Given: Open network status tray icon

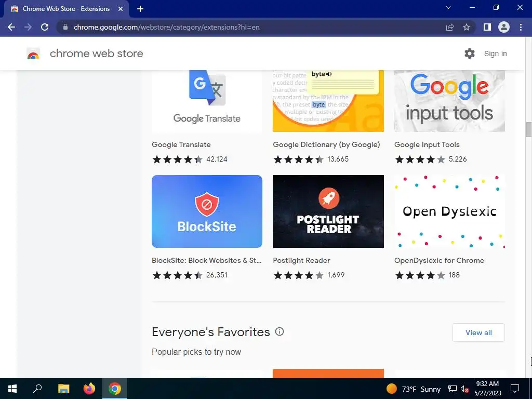Looking at the screenshot, I should (453, 389).
